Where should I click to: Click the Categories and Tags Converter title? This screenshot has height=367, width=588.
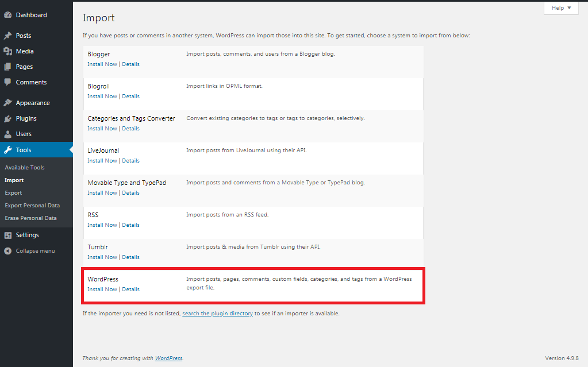pos(131,118)
